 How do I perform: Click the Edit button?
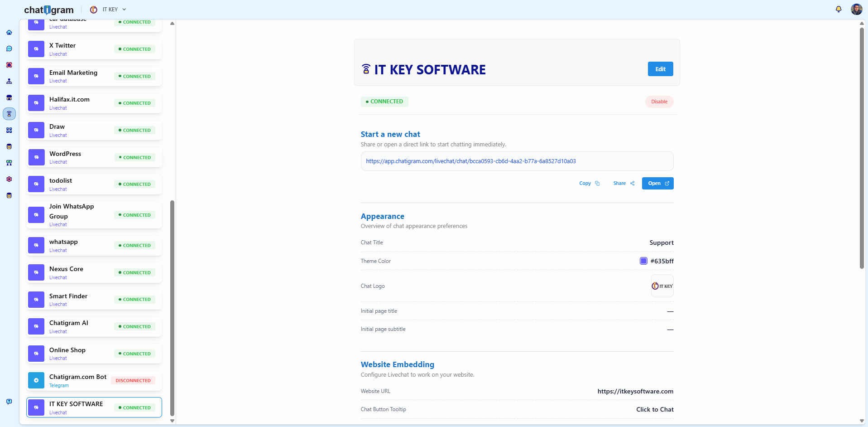(x=660, y=69)
